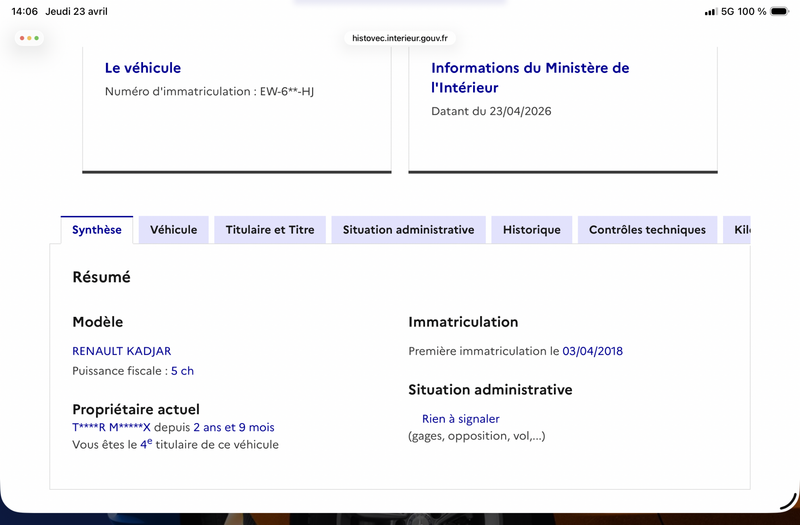Screen dimensions: 800x525
Task: Click the Rien à signaler status
Action: tap(461, 419)
